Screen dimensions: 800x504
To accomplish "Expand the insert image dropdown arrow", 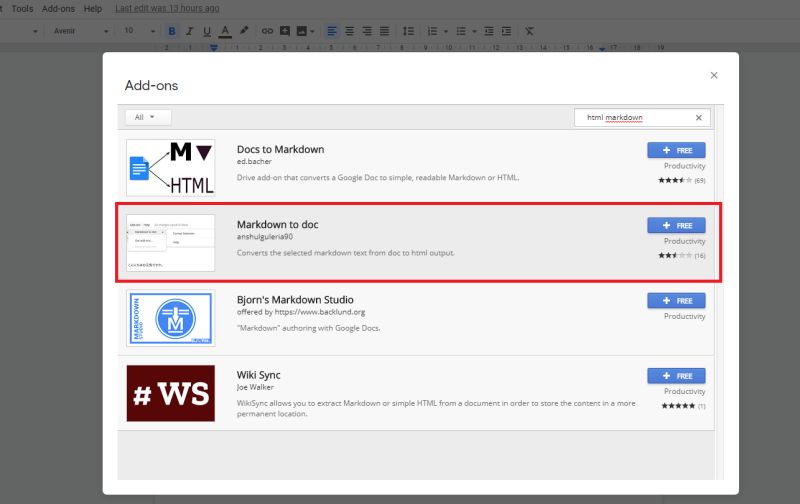I will (312, 32).
